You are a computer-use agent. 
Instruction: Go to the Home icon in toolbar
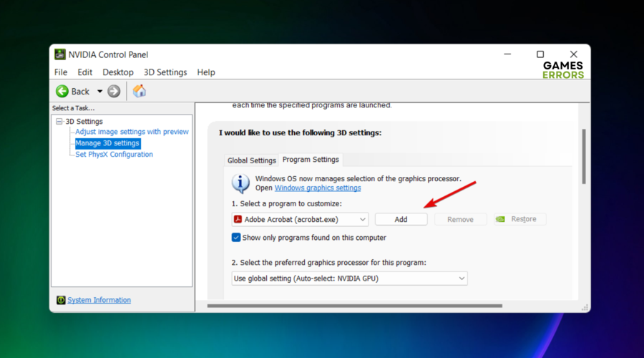(x=140, y=91)
